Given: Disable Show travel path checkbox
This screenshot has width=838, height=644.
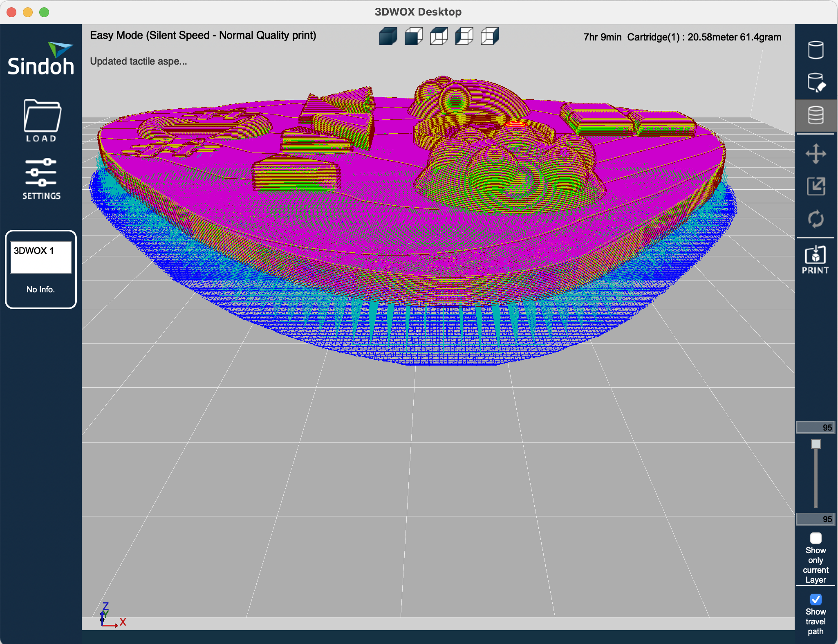Looking at the screenshot, I should tap(816, 599).
